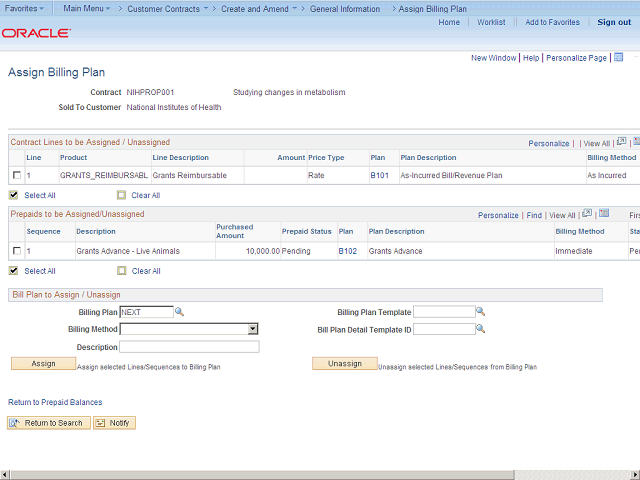This screenshot has height=480, width=640.
Task: Click the Clear All icon under the Prepaids grid
Action: [122, 271]
